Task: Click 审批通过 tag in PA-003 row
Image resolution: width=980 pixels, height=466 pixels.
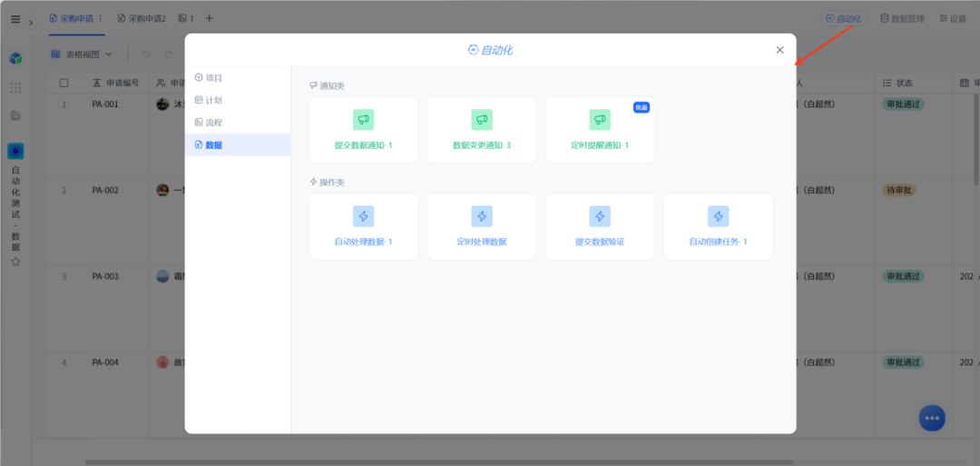Action: (x=903, y=276)
